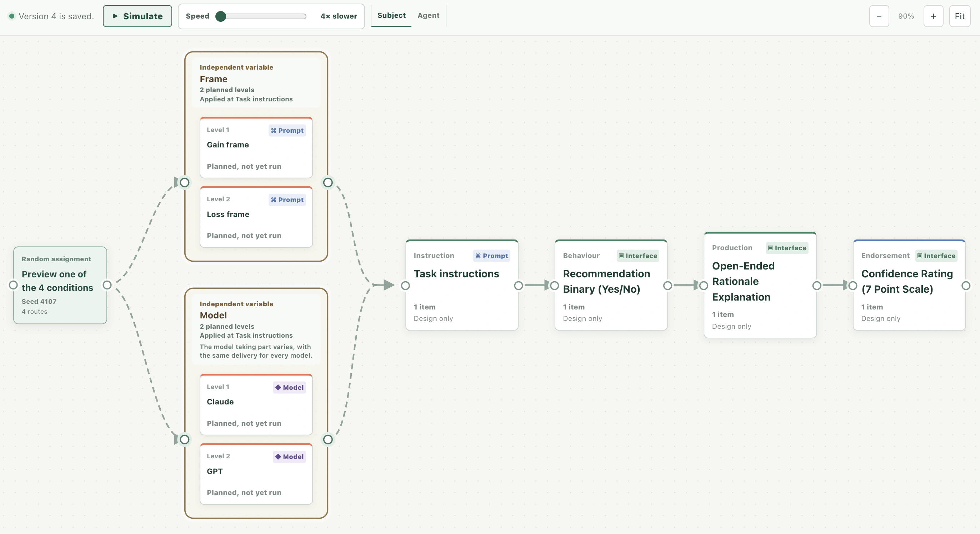Click output port of Open-Ended Rationale node
The image size is (980, 534).
pyautogui.click(x=817, y=286)
